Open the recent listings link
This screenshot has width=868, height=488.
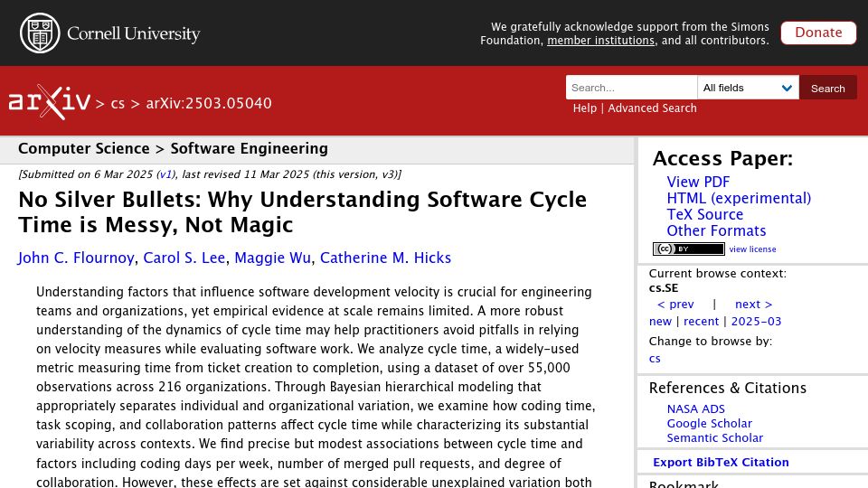pyautogui.click(x=701, y=322)
